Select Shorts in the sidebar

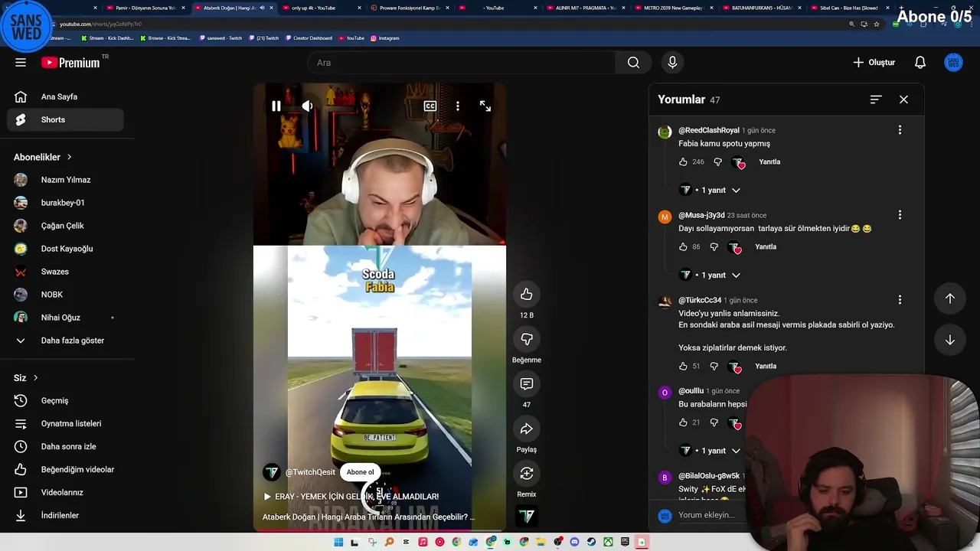coord(66,119)
